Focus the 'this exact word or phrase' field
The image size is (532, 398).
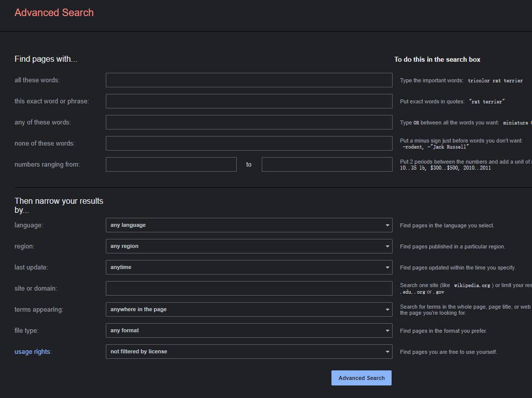tap(249, 101)
